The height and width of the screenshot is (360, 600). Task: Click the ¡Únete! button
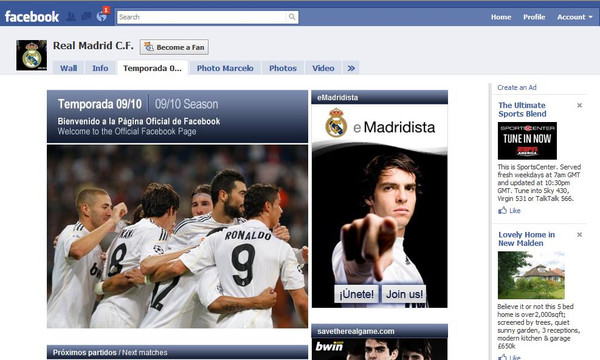click(x=356, y=294)
